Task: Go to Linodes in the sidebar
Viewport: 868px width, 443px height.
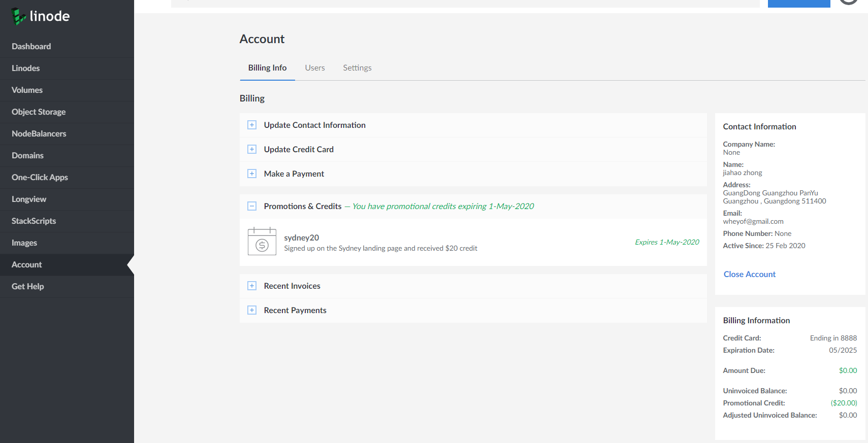Action: pos(26,68)
